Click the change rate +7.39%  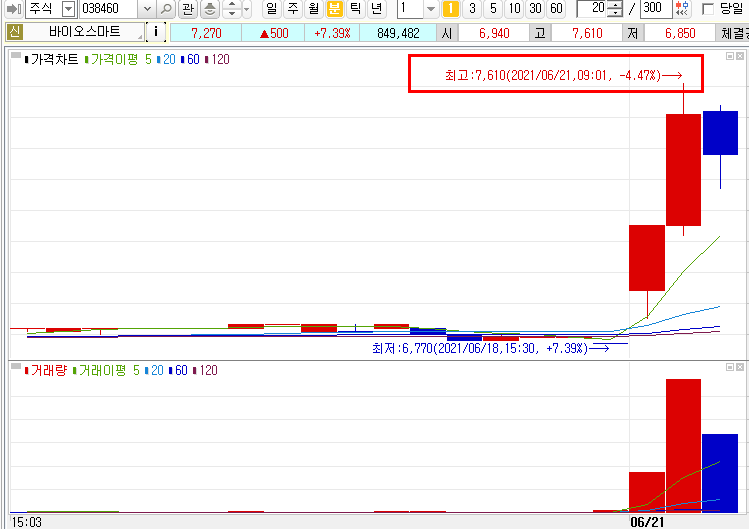[332, 33]
